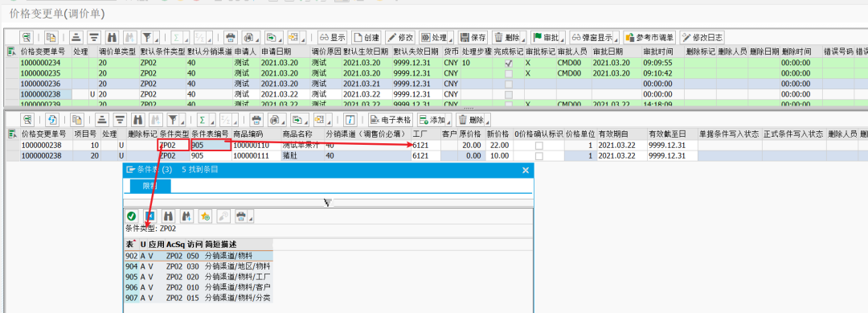Viewport: 868px width, 313px height.
Task: Click the 条件表编号 cell 905 in the item 10 row
Action: point(211,145)
